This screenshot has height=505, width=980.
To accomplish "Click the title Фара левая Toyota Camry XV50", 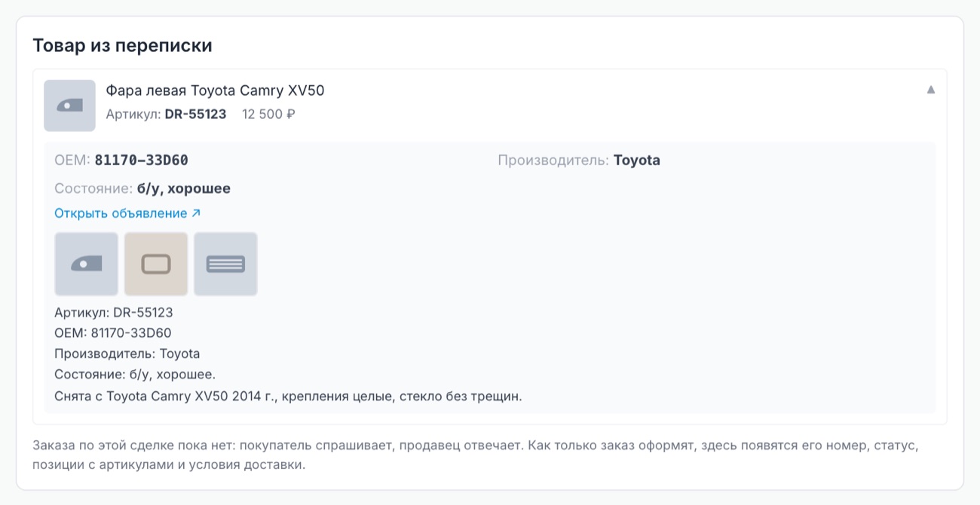I will click(x=215, y=90).
